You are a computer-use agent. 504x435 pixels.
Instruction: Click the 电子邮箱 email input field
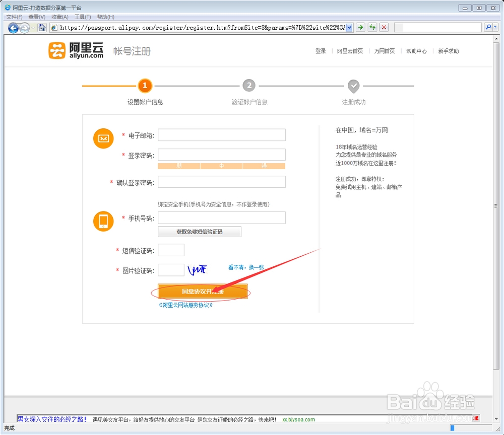pos(221,134)
